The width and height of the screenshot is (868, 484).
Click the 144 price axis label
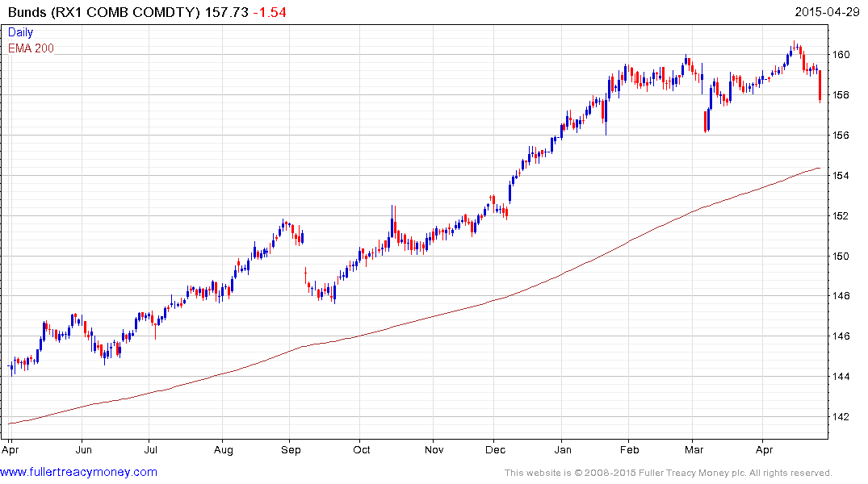coord(841,376)
